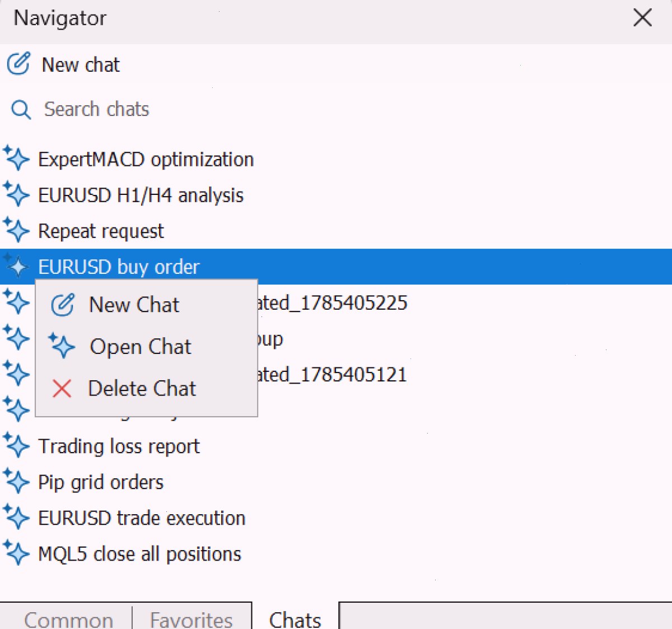The width and height of the screenshot is (672, 629).
Task: Click the search magnifier icon
Action: click(21, 109)
